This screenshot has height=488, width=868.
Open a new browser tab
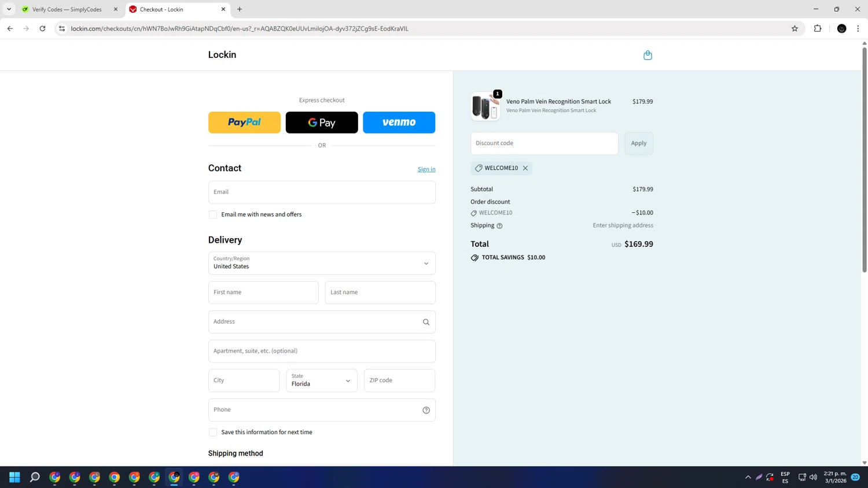coord(240,9)
